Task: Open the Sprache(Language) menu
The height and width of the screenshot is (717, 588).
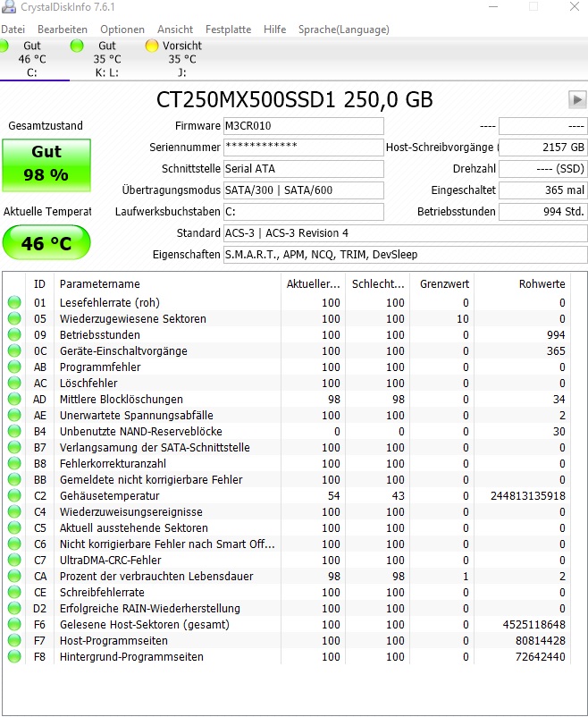Action: coord(344,30)
